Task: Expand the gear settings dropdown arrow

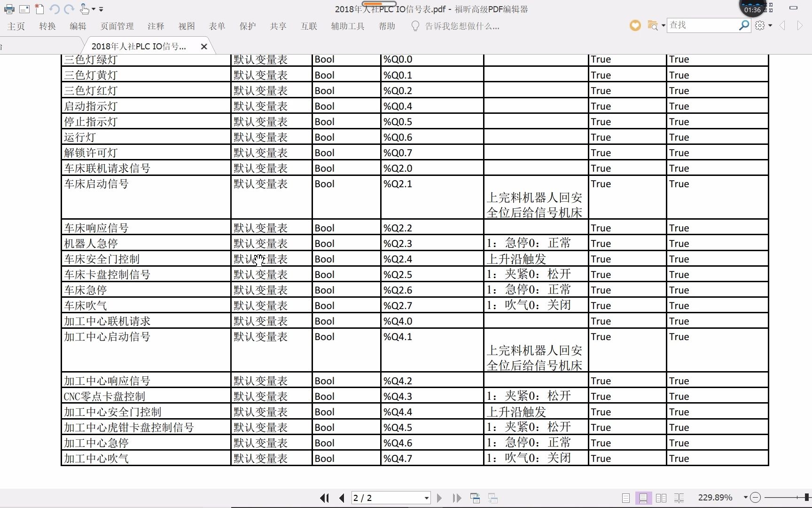Action: click(x=770, y=25)
